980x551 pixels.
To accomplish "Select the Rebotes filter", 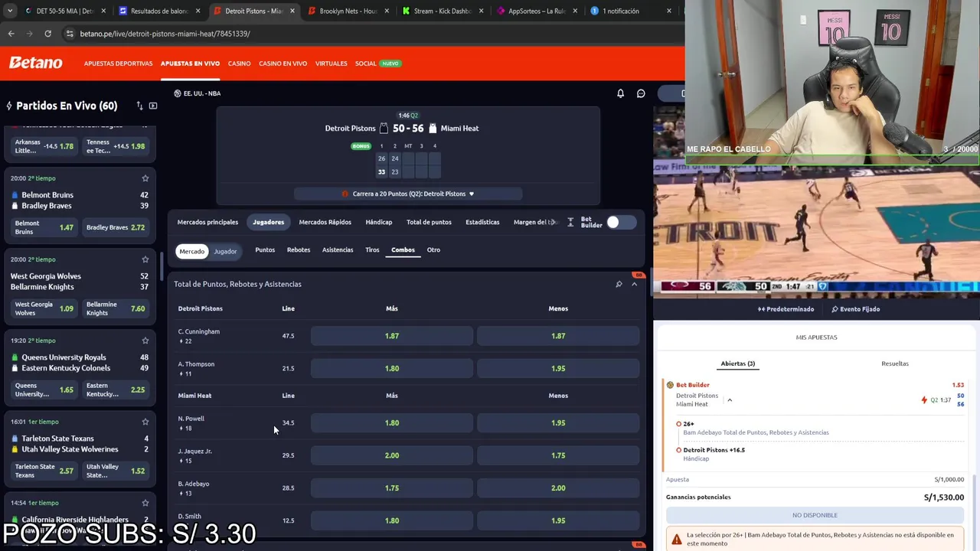I will (299, 249).
